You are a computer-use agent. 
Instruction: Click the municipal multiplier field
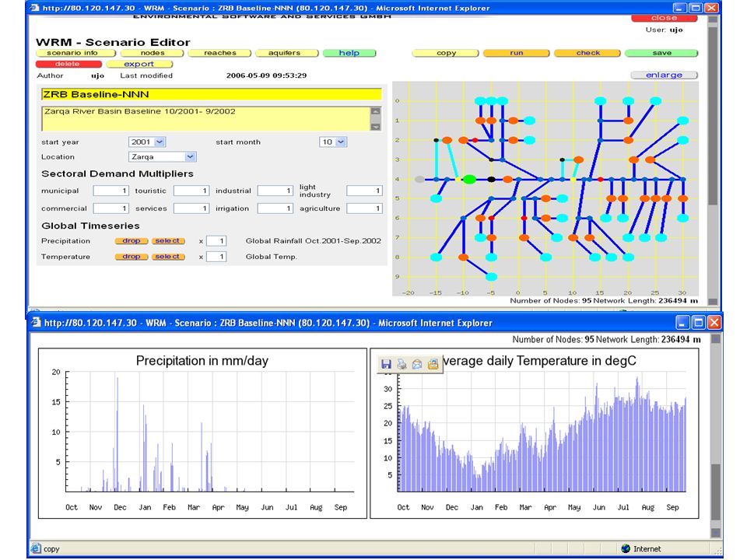coord(110,191)
